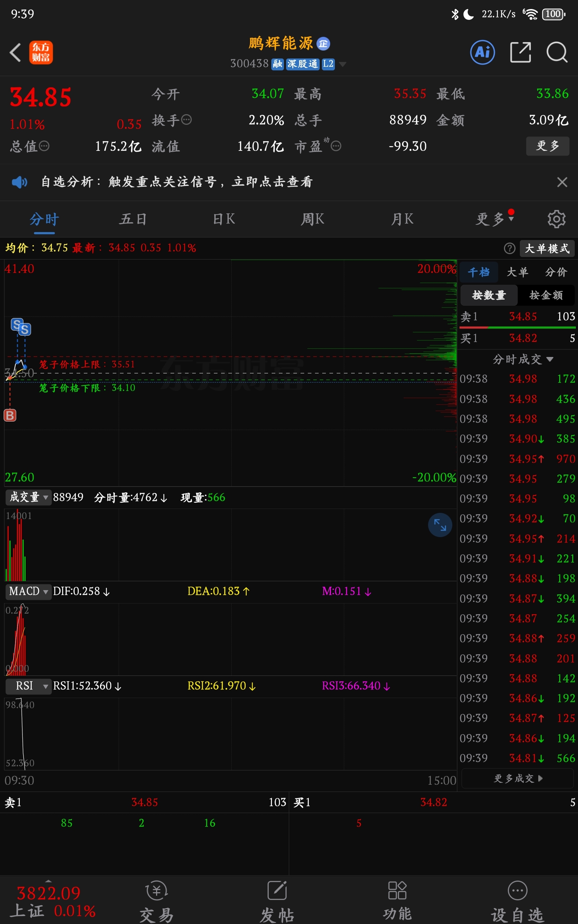Tap the 东方财富 orange app logo
The image size is (578, 924).
(41, 52)
